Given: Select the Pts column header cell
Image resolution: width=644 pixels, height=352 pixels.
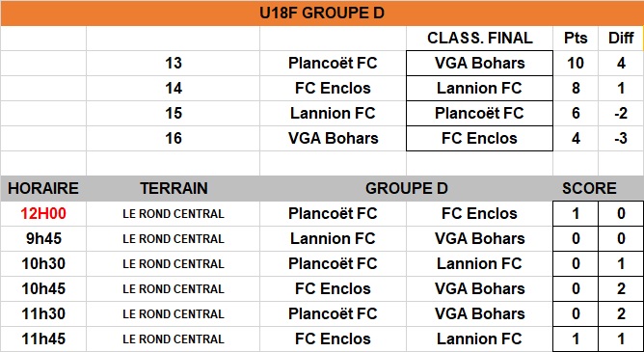Looking at the screenshot, I should 576,39.
